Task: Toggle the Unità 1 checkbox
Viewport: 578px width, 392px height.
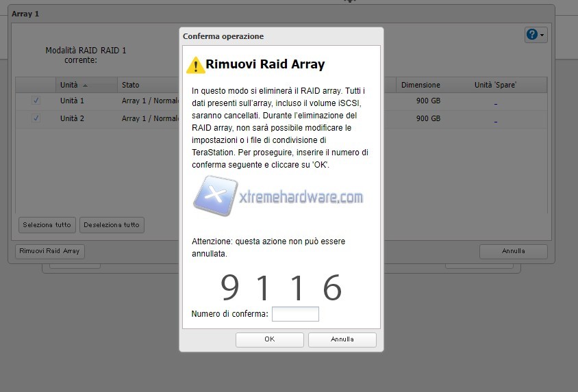Action: coord(36,101)
